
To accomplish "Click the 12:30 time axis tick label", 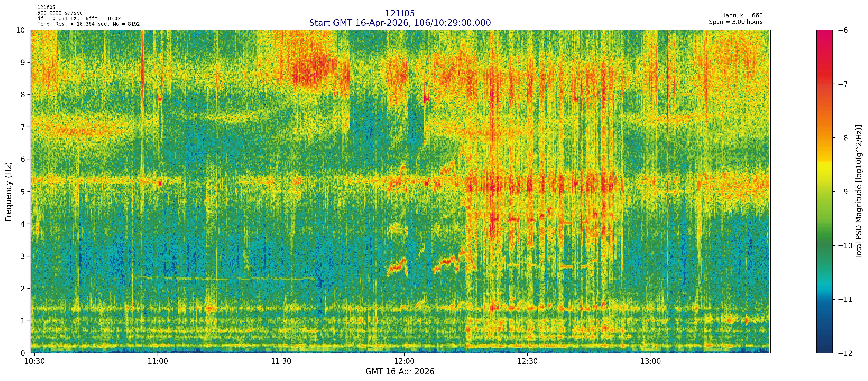I will click(x=527, y=361).
